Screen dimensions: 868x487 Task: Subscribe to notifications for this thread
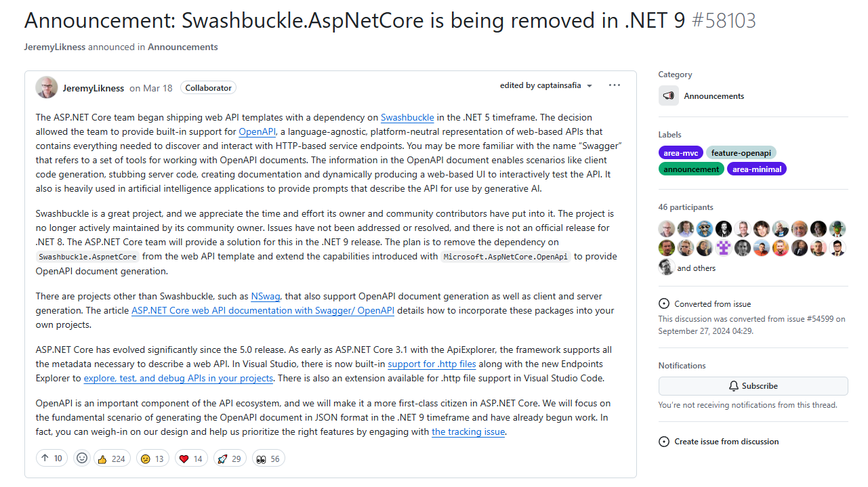(x=753, y=385)
